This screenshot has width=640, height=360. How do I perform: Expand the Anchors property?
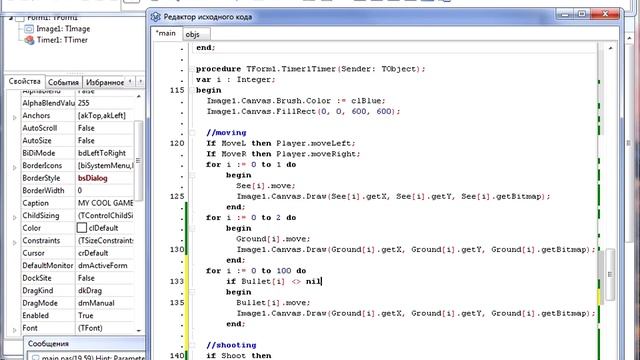point(14,117)
